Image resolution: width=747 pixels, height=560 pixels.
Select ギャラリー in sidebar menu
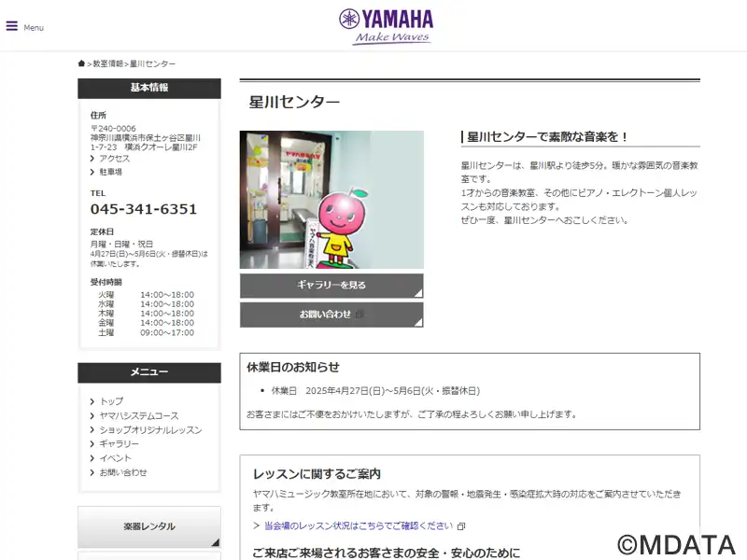120,444
